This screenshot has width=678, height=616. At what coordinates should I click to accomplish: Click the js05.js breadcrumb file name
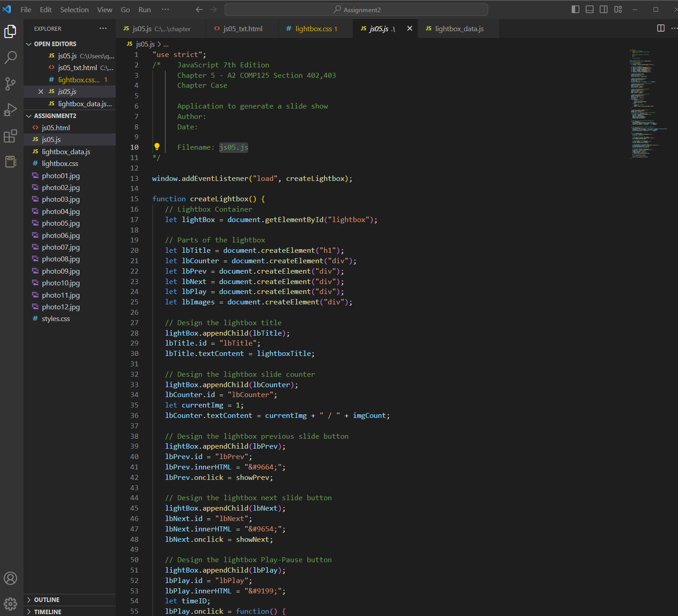coord(145,44)
